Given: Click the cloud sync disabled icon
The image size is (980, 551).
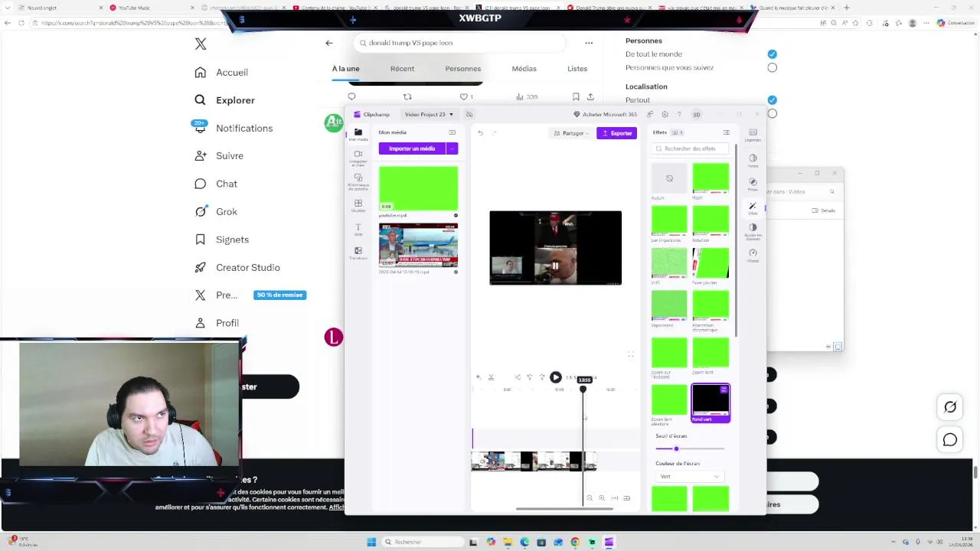Looking at the screenshot, I should pos(469,115).
